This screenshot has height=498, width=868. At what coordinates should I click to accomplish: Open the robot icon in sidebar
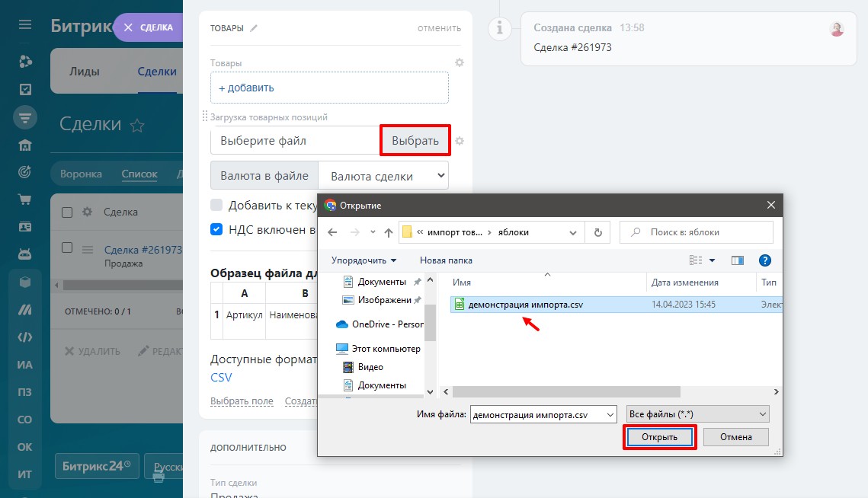tap(25, 254)
